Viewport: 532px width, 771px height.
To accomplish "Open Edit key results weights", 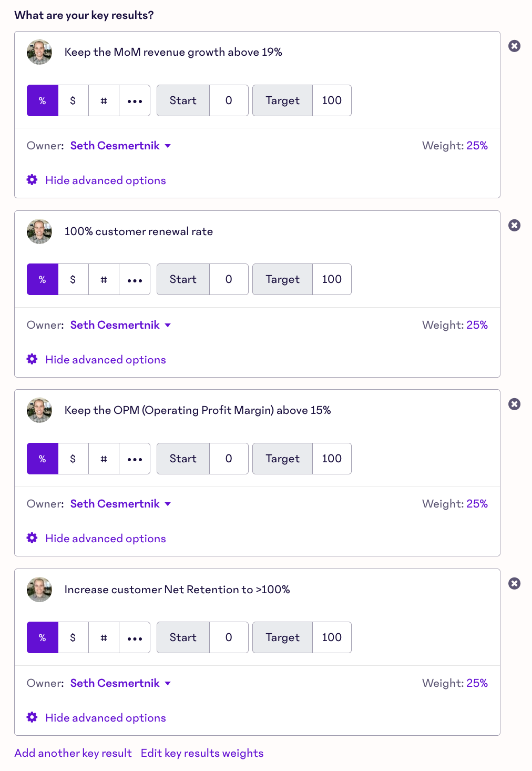I will [202, 754].
